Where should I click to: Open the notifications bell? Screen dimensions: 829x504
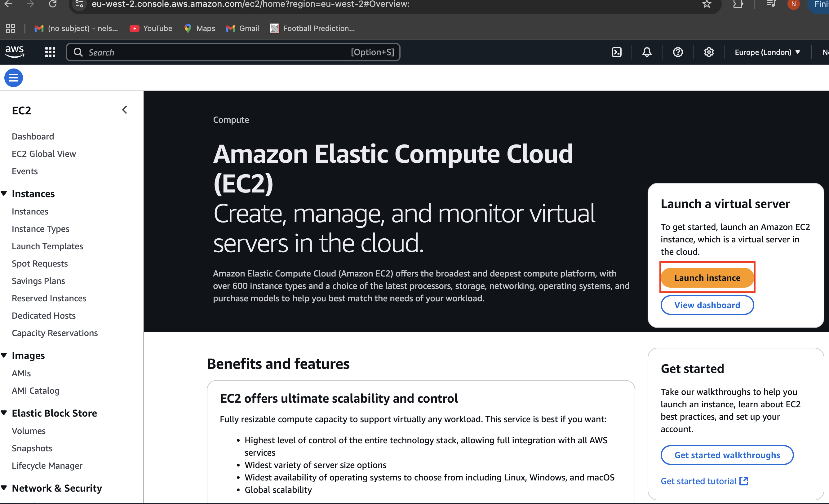click(x=647, y=52)
